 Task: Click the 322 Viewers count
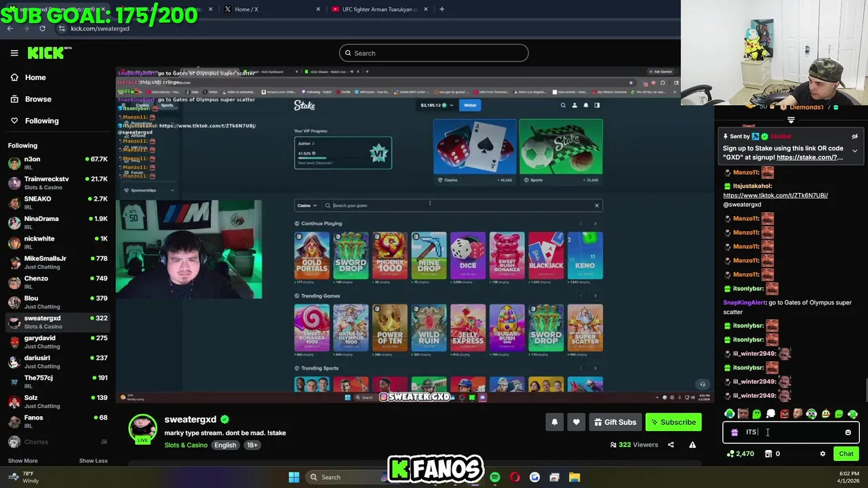[634, 445]
